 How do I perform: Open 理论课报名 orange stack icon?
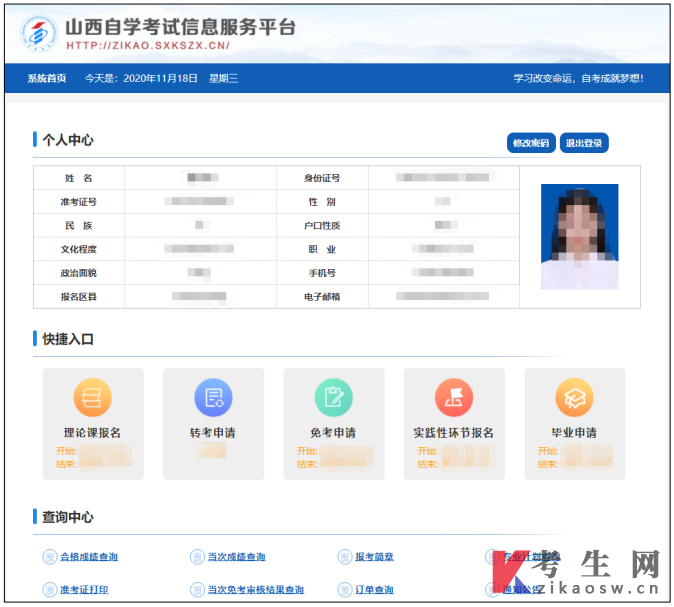pyautogui.click(x=92, y=398)
